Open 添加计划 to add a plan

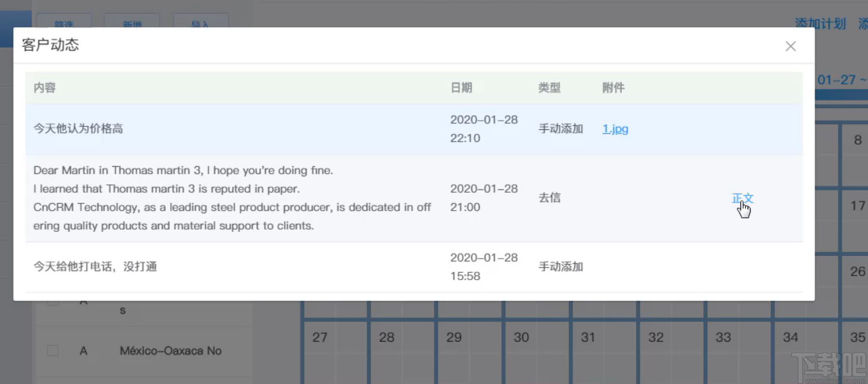click(x=820, y=24)
